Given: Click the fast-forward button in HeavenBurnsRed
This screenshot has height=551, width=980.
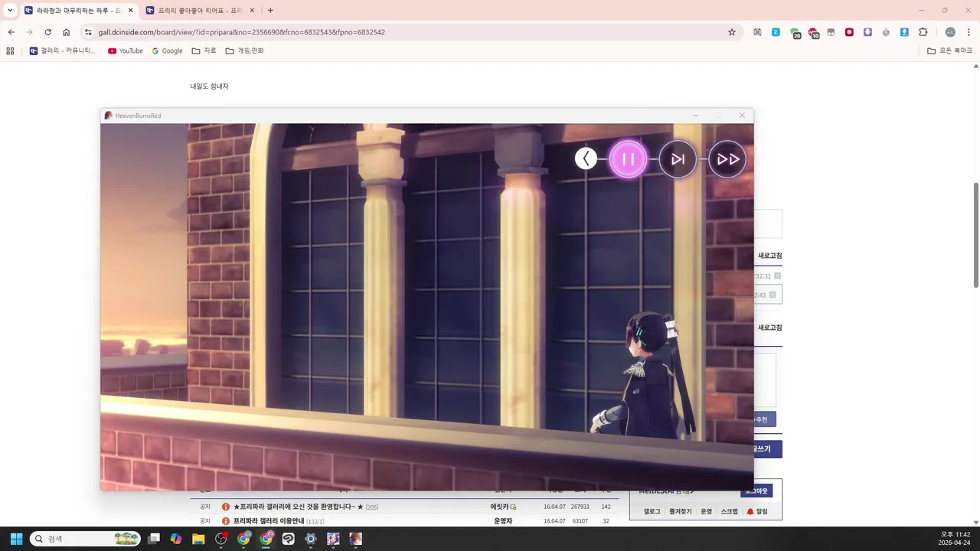Looking at the screenshot, I should 727,159.
